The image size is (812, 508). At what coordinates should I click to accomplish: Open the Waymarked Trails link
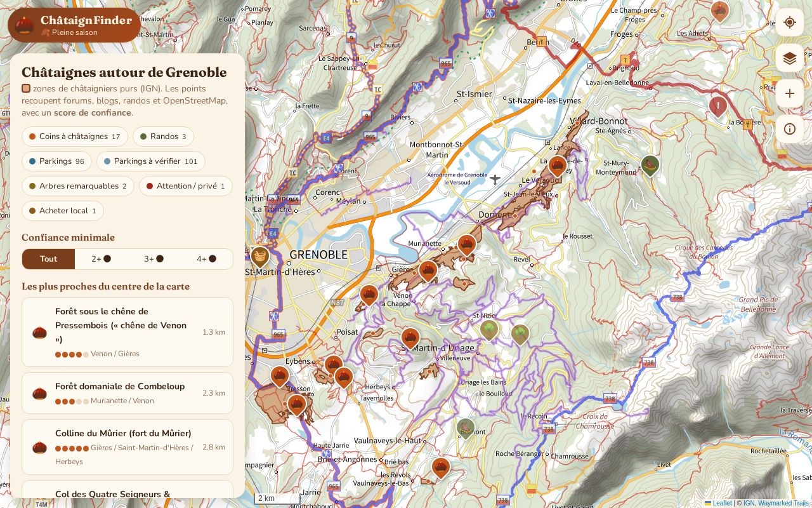[x=783, y=503]
